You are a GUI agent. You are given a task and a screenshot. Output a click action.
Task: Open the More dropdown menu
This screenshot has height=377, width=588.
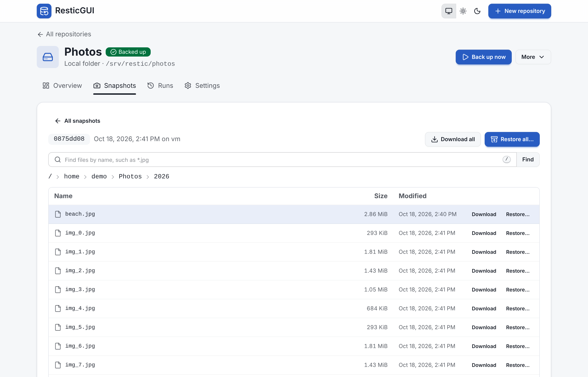coord(533,57)
